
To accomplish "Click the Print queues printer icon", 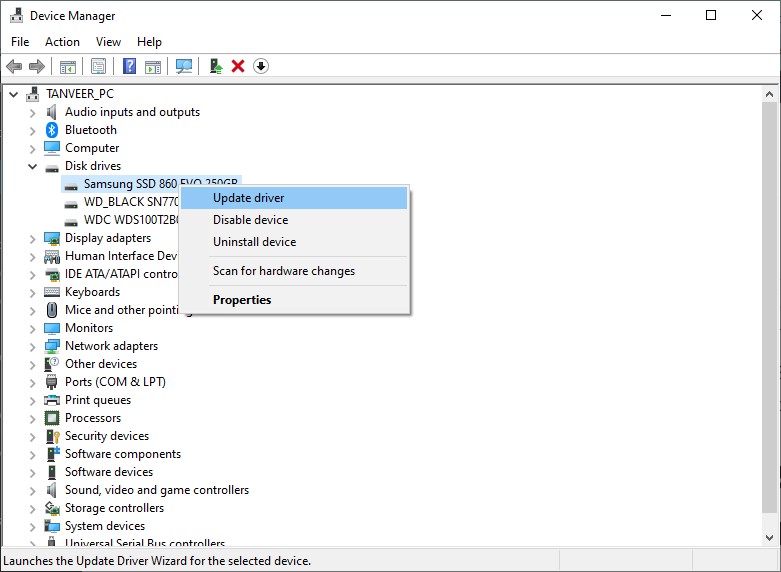I will (52, 400).
